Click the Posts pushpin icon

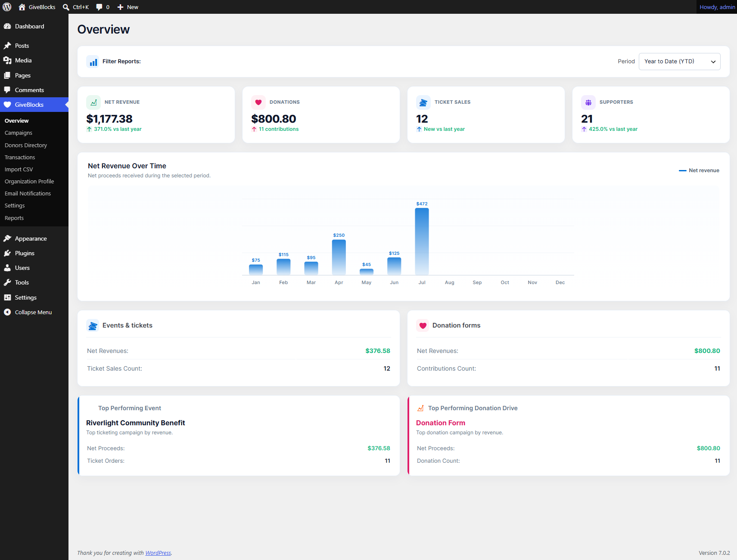tap(7, 46)
